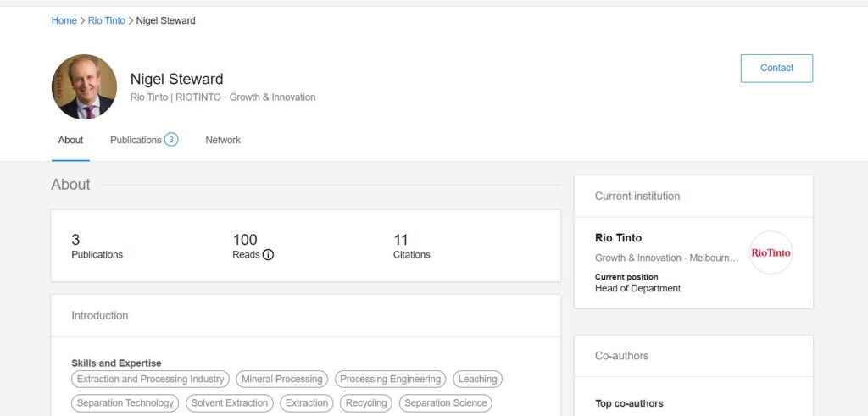Viewport: 868px width, 416px height.
Task: Click the 'Nigel Steward' breadcrumb text
Action: (x=165, y=20)
